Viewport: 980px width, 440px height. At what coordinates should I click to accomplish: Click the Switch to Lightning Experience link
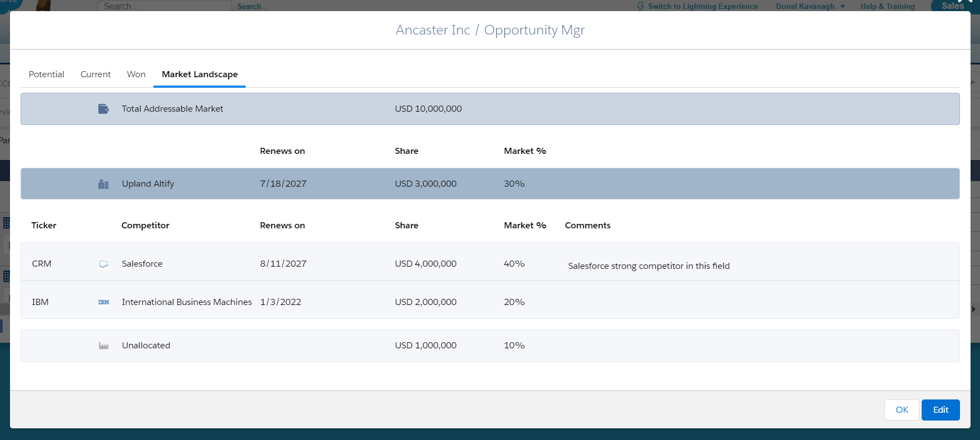703,6
